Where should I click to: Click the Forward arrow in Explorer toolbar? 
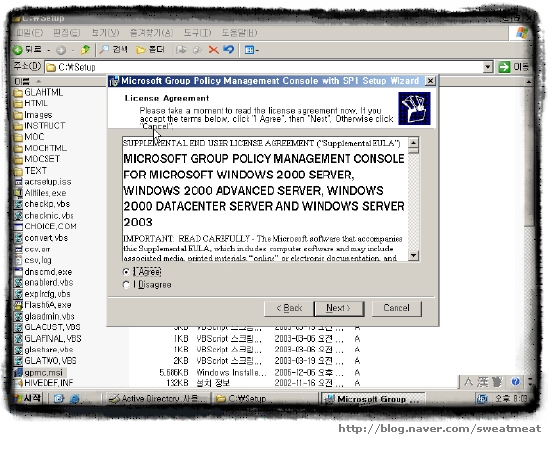pos(61,50)
